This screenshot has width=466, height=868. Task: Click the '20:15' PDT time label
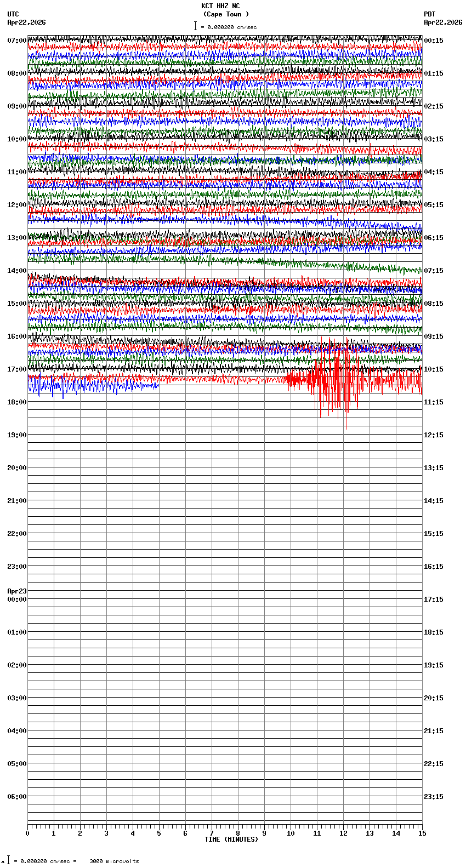tap(434, 698)
